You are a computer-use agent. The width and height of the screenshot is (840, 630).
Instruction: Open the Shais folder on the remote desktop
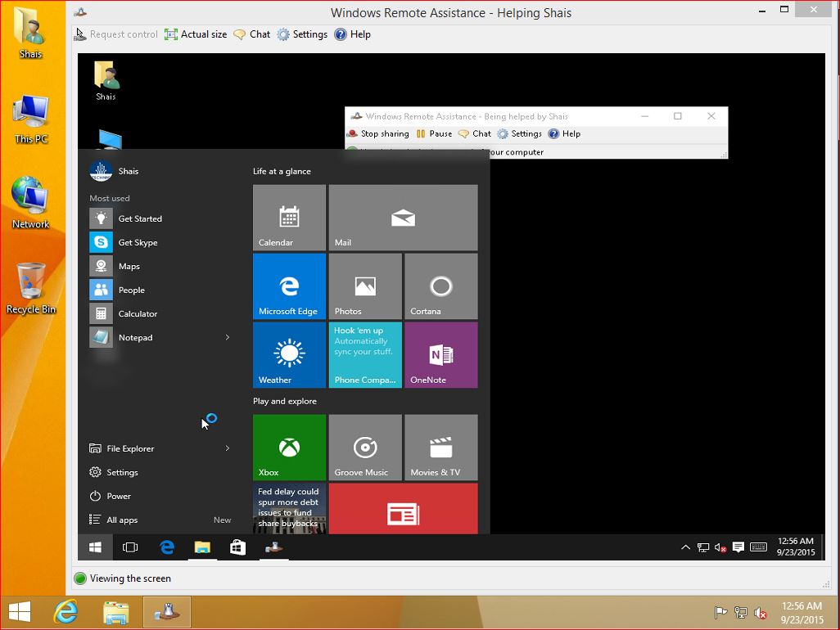pos(106,80)
